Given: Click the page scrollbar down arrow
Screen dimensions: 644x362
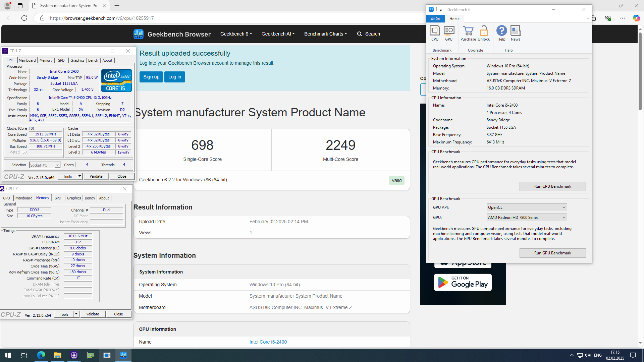Looking at the screenshot, I should click(x=640, y=343).
